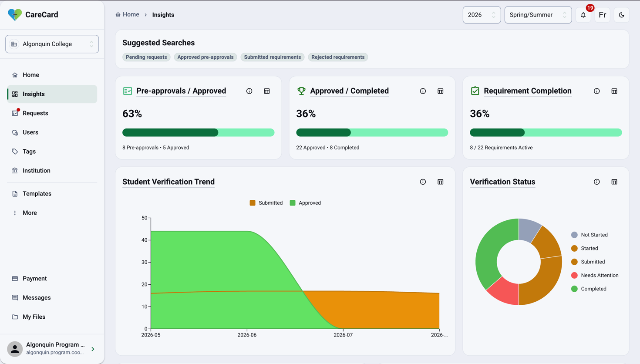Open info for Requirement Completion card
640x364 pixels.
[x=597, y=91]
